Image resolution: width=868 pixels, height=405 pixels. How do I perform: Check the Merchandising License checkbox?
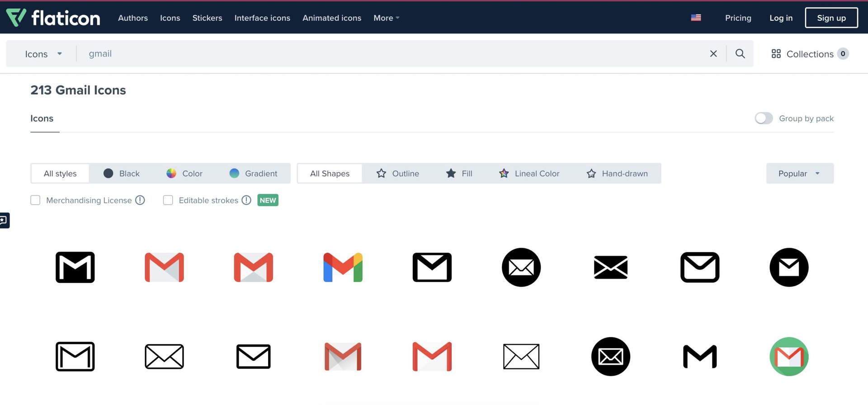tap(35, 200)
